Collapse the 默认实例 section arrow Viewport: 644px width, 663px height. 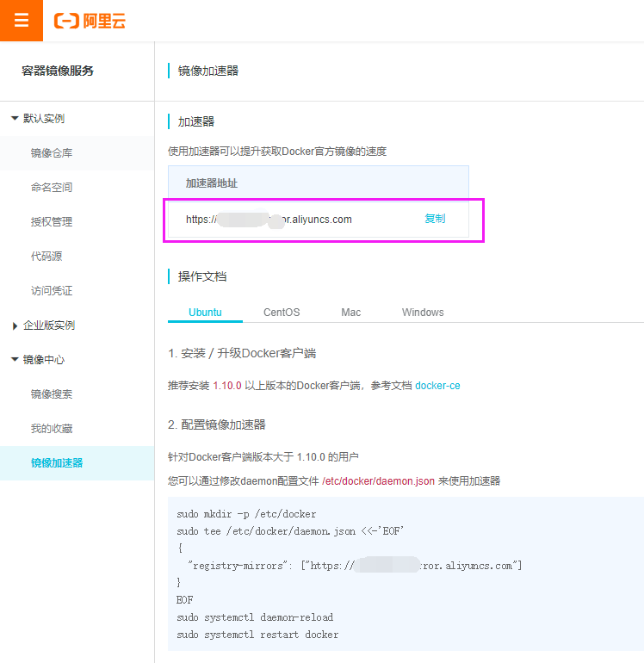coord(15,119)
